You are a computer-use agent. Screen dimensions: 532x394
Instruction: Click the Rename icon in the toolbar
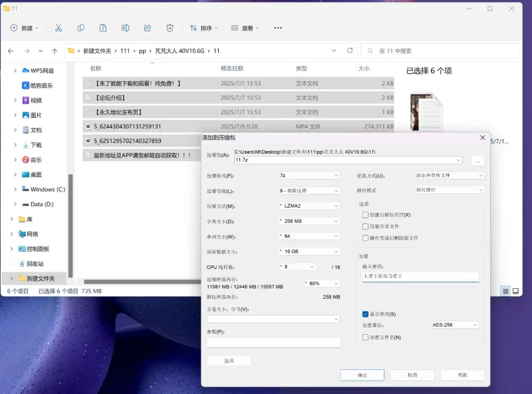pyautogui.click(x=125, y=28)
